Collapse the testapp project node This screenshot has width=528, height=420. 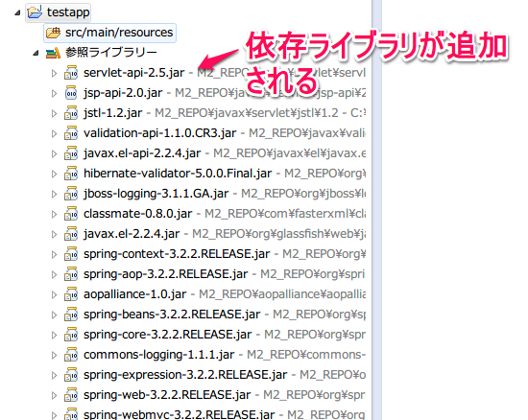(x=17, y=12)
